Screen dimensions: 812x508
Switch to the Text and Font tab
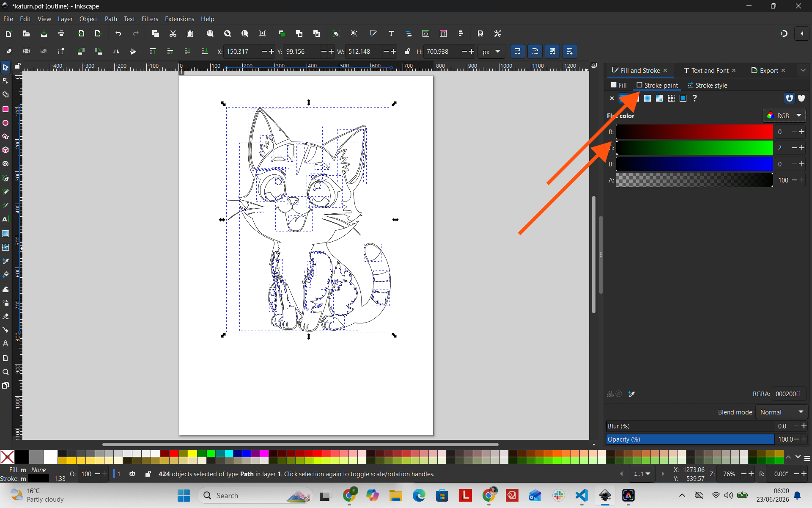[x=710, y=70]
